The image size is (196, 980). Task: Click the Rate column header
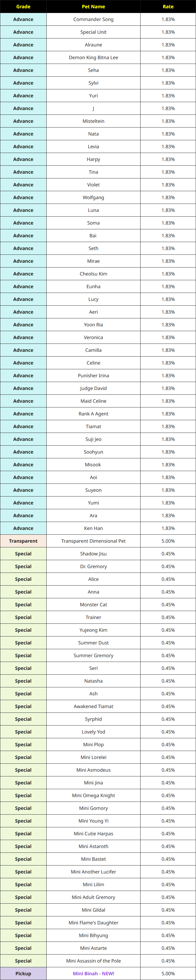click(168, 7)
